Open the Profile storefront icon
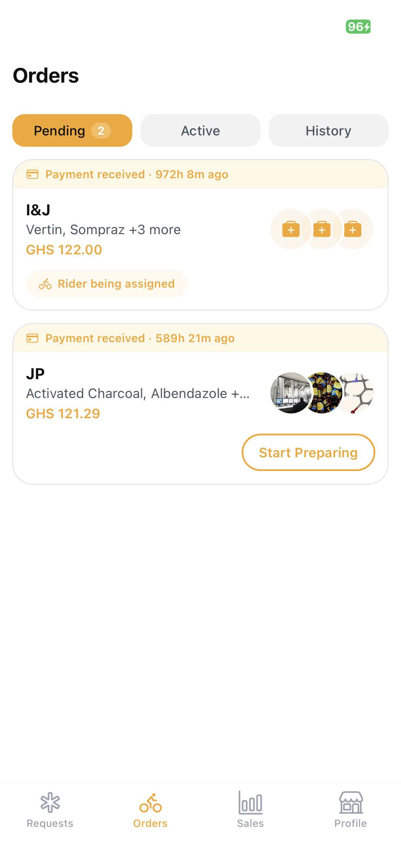This screenshot has height=868, width=401. click(x=351, y=803)
